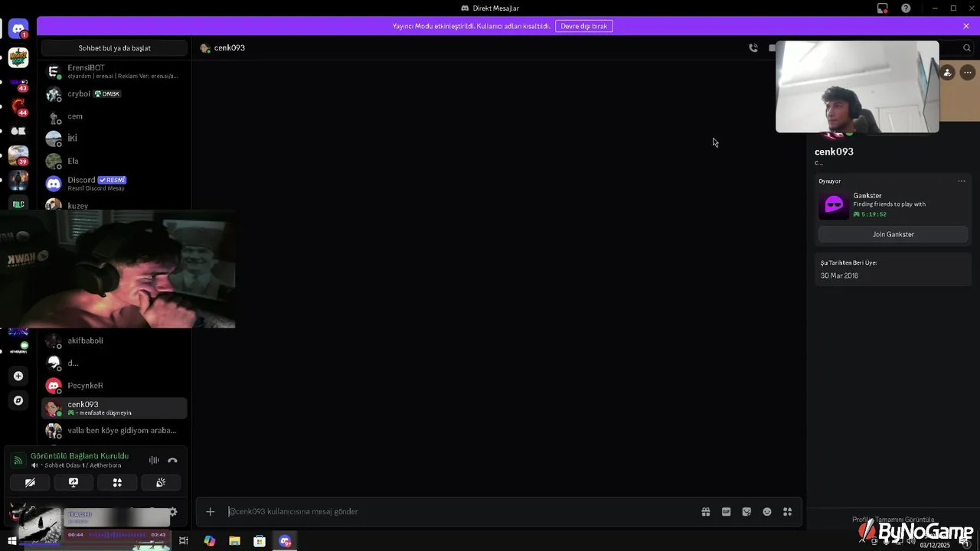The width and height of the screenshot is (980, 551).
Task: Open conversation with akifbaboli
Action: pyautogui.click(x=114, y=341)
